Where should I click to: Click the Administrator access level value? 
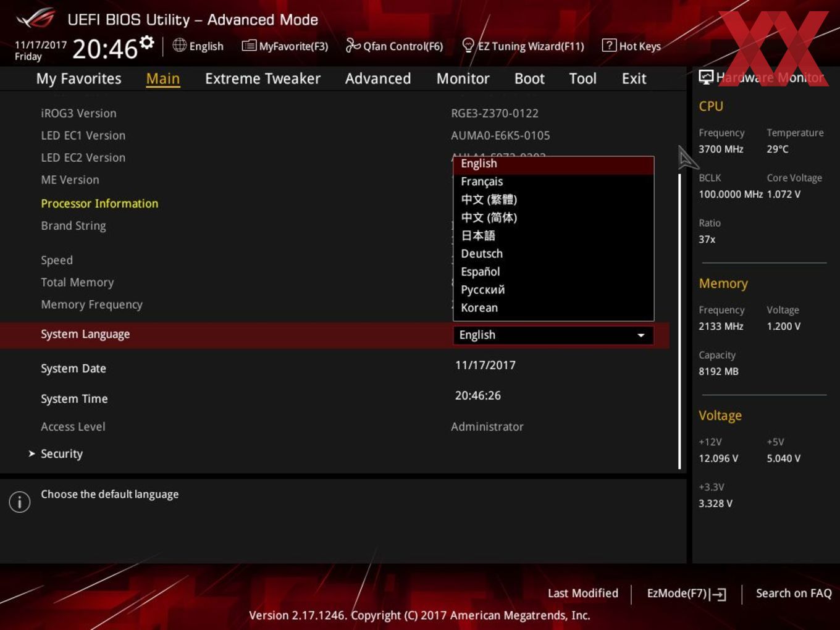click(x=487, y=427)
